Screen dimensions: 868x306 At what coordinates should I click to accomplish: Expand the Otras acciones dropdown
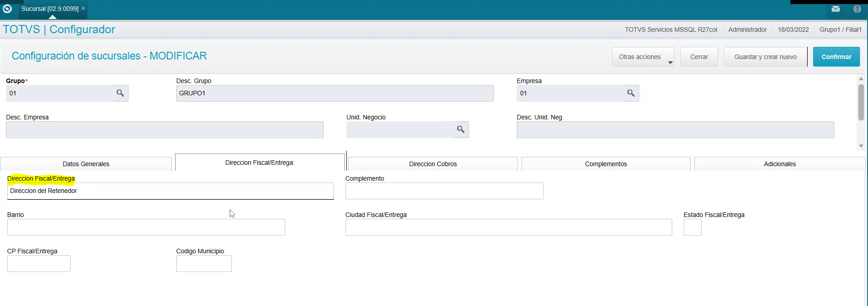(x=643, y=57)
